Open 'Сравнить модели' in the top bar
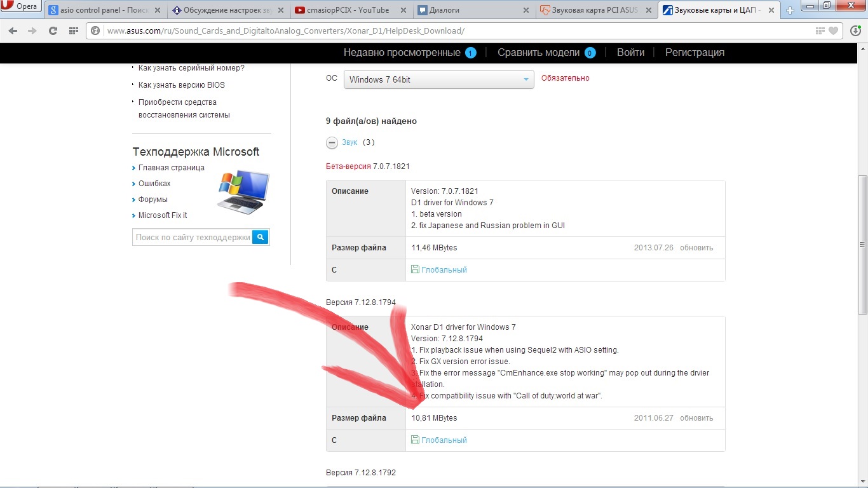This screenshot has width=868, height=488. pyautogui.click(x=538, y=52)
